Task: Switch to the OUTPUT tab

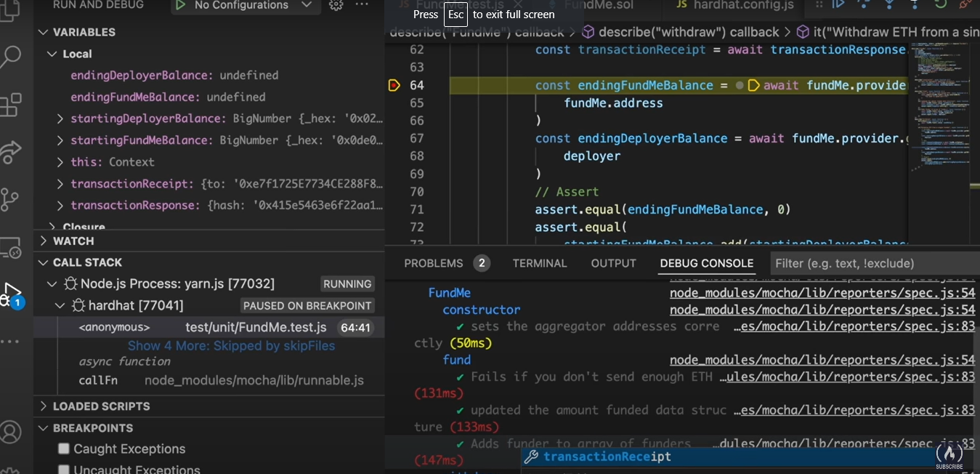Action: [x=613, y=263]
